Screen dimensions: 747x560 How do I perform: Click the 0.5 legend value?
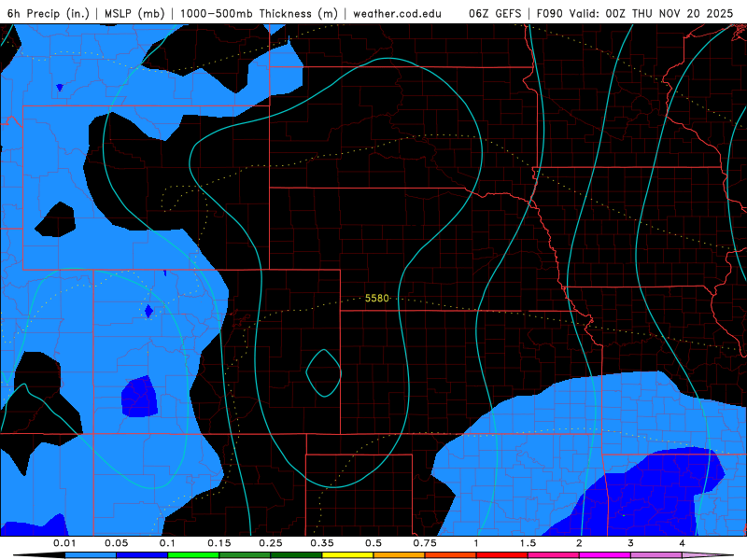(x=373, y=543)
